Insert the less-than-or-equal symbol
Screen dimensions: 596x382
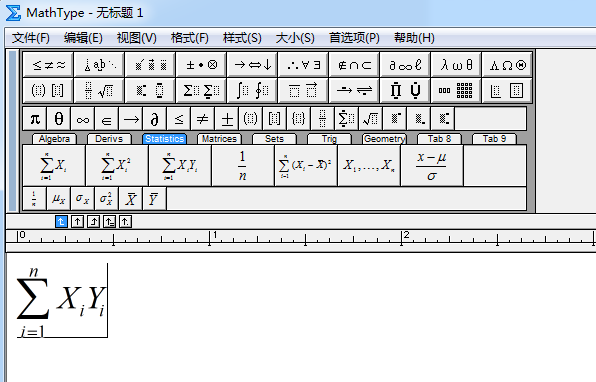coord(179,119)
